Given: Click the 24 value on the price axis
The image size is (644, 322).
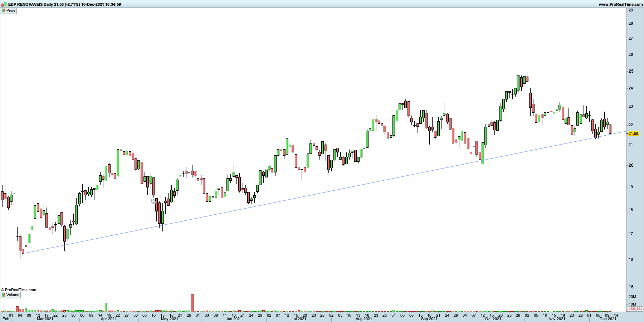Looking at the screenshot, I should [x=631, y=88].
